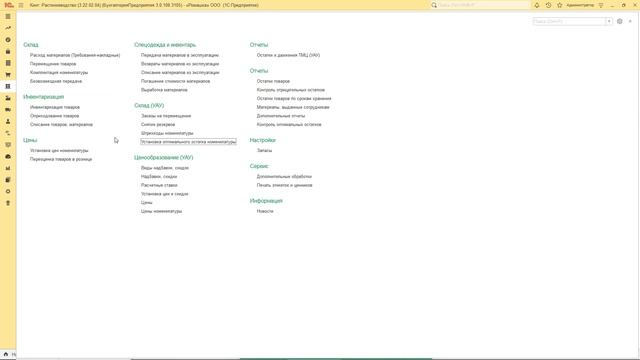
Task: Open favorites with the star icon
Action: [560, 5]
